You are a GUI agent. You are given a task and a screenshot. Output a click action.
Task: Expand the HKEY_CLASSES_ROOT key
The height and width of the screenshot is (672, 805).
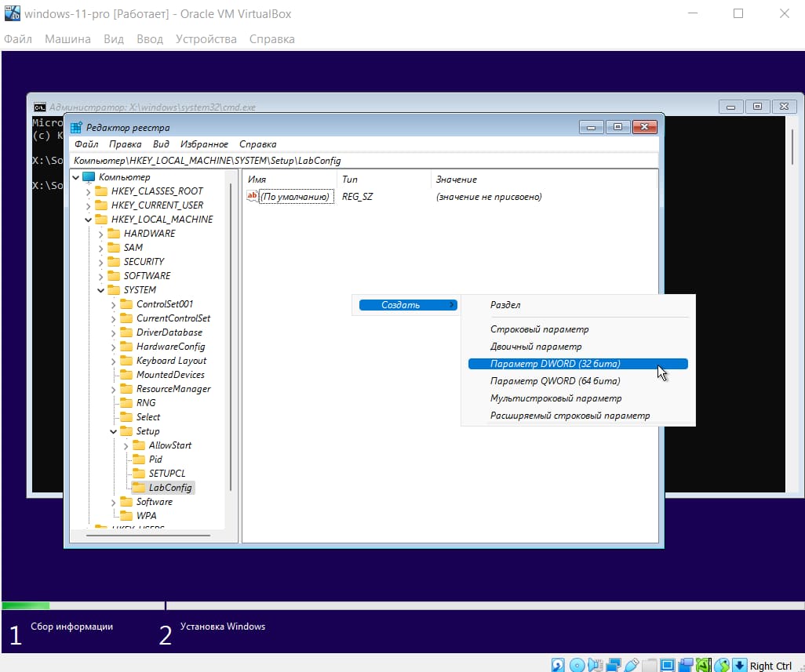[x=89, y=191]
